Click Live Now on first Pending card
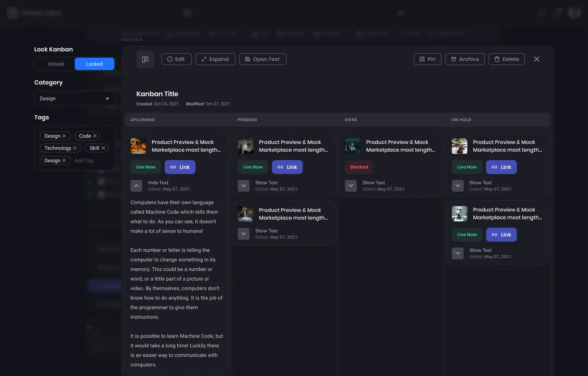Viewport: 588px width, 376px height. coord(253,167)
